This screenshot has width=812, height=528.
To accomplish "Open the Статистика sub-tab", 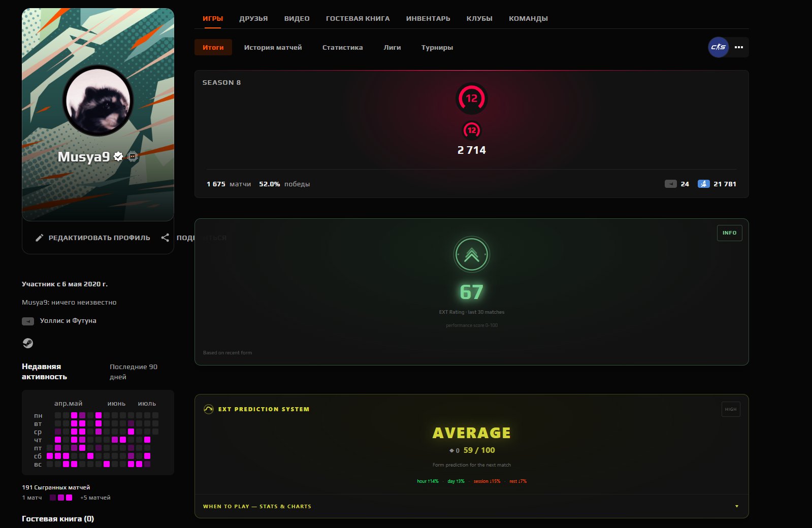I will [x=343, y=47].
